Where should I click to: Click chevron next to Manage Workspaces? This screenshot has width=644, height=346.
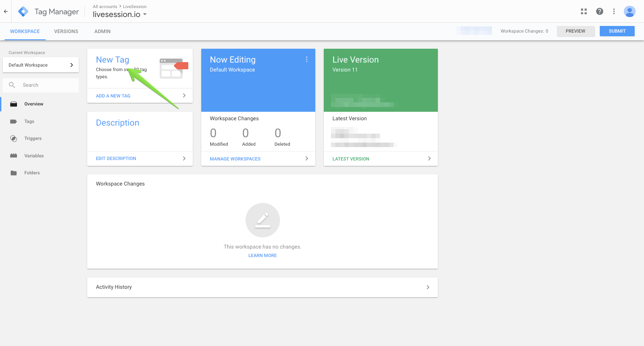click(x=307, y=159)
